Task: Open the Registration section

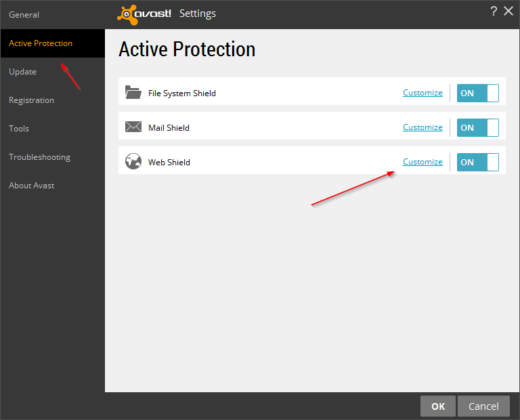Action: point(32,100)
